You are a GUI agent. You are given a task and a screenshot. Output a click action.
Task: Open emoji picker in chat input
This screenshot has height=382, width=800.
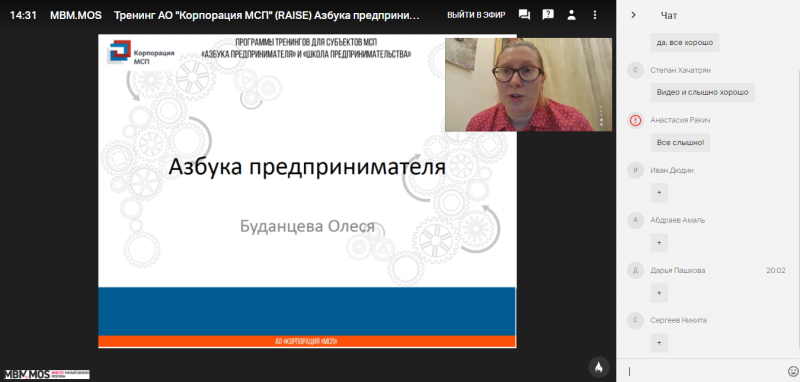coord(792,371)
